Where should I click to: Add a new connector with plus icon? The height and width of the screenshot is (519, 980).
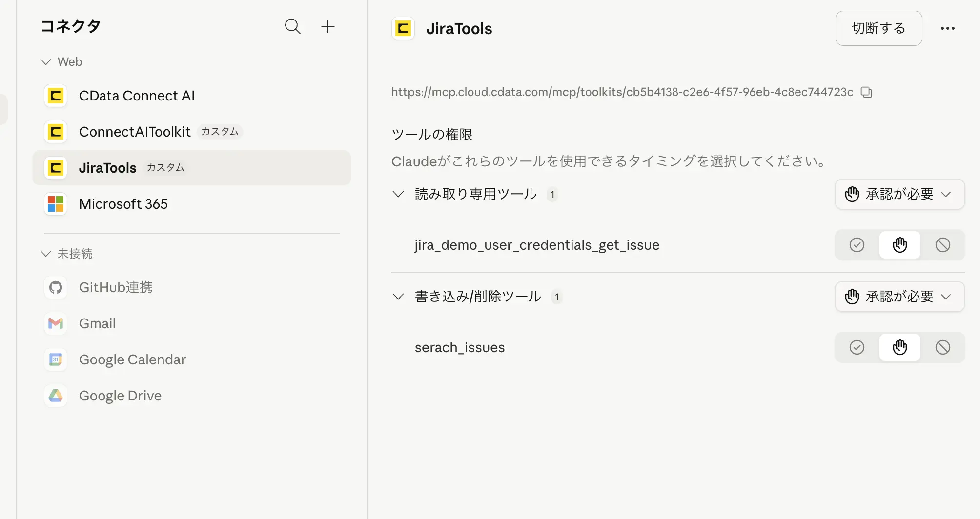[328, 26]
